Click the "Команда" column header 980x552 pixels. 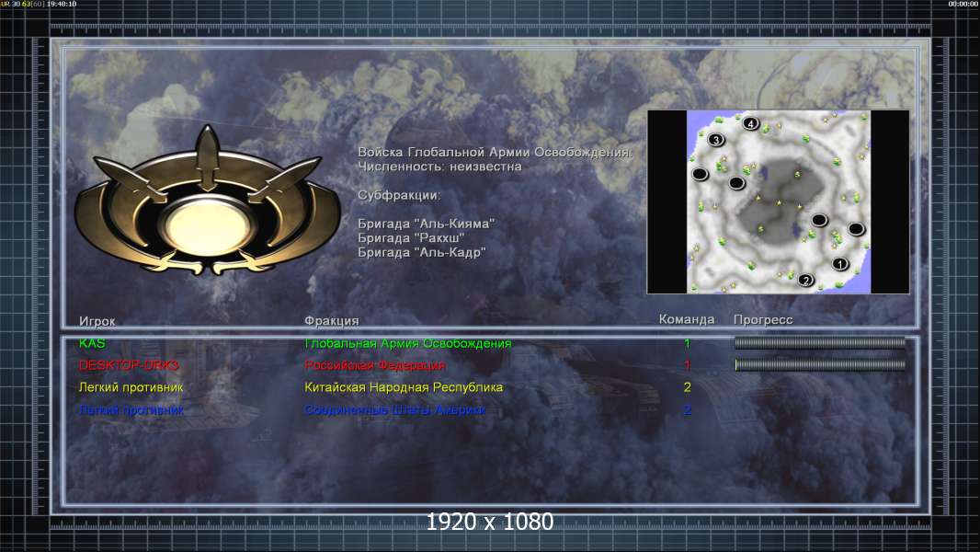686,319
